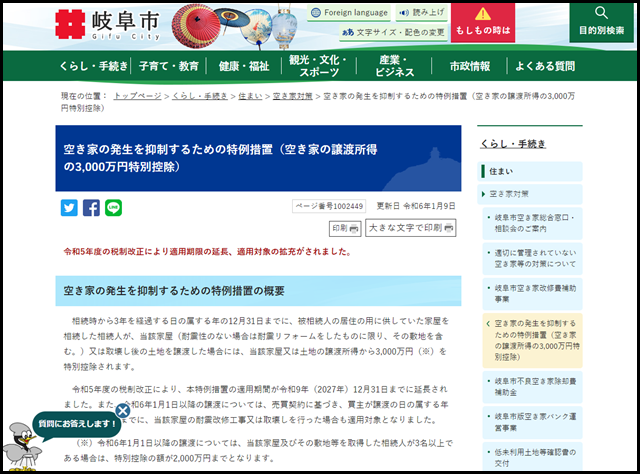This screenshot has height=474, width=640.
Task: Click 質問にお答えします chatbot bubble
Action: tap(77, 424)
